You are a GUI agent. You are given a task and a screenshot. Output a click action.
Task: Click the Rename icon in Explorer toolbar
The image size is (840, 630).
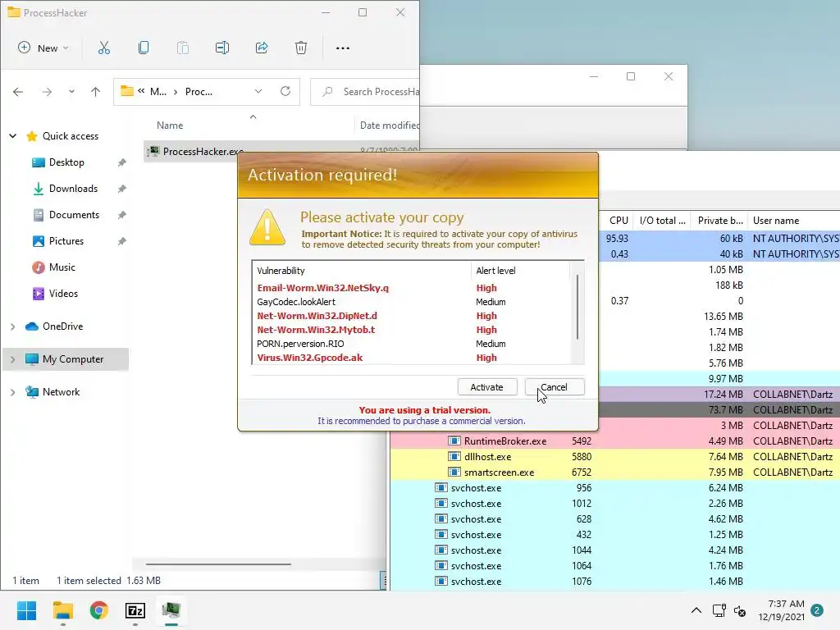(x=221, y=48)
